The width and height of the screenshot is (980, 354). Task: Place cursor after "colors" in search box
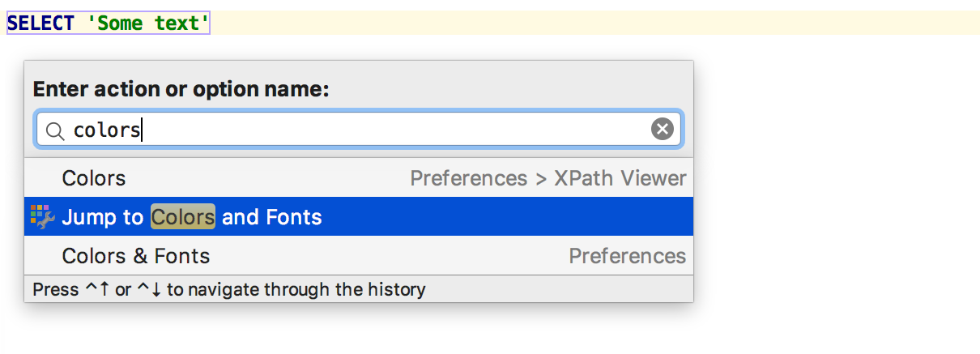[143, 130]
